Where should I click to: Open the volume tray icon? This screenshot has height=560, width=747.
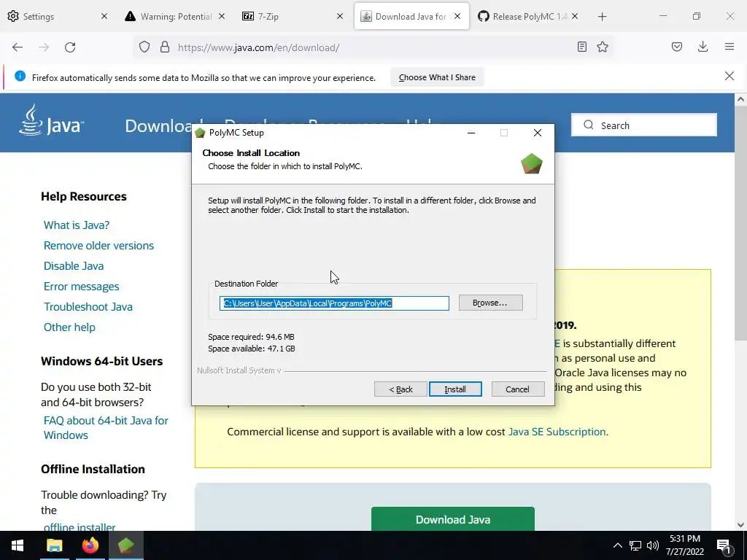pyautogui.click(x=653, y=545)
